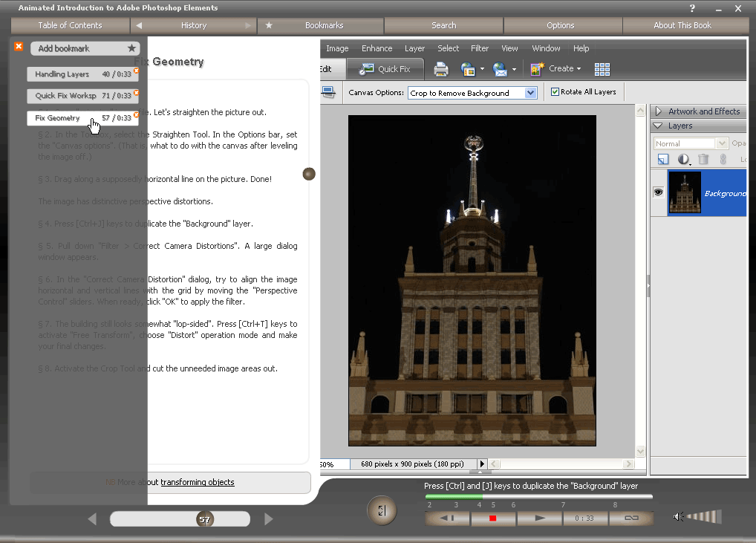Open the Help menu
The image size is (756, 543).
(x=581, y=48)
